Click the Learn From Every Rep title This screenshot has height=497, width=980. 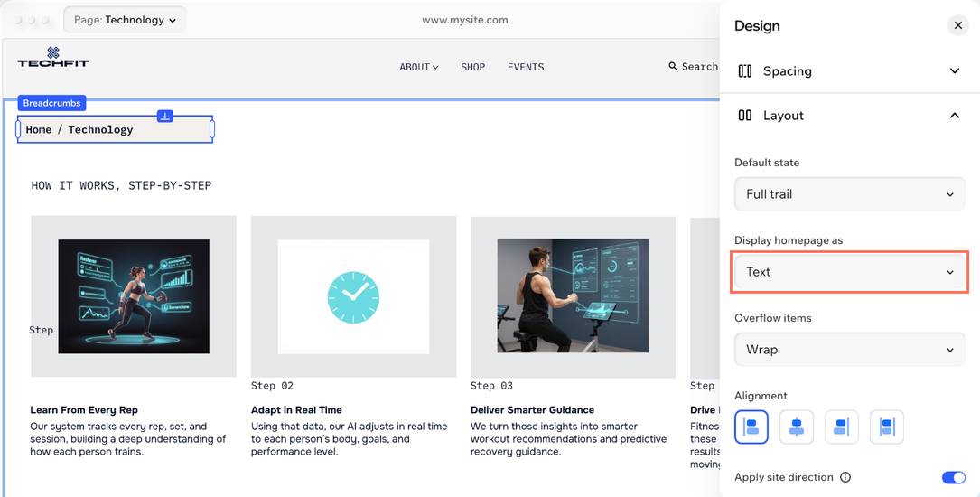pyautogui.click(x=84, y=410)
